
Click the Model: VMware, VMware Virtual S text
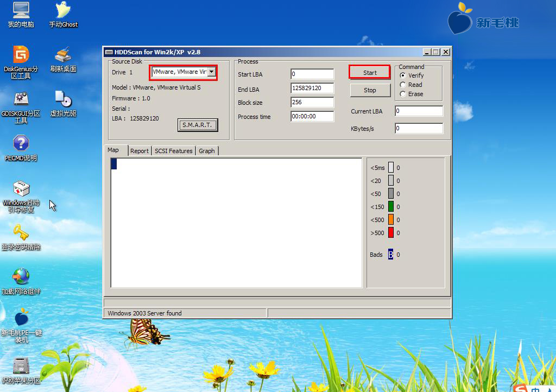(156, 87)
